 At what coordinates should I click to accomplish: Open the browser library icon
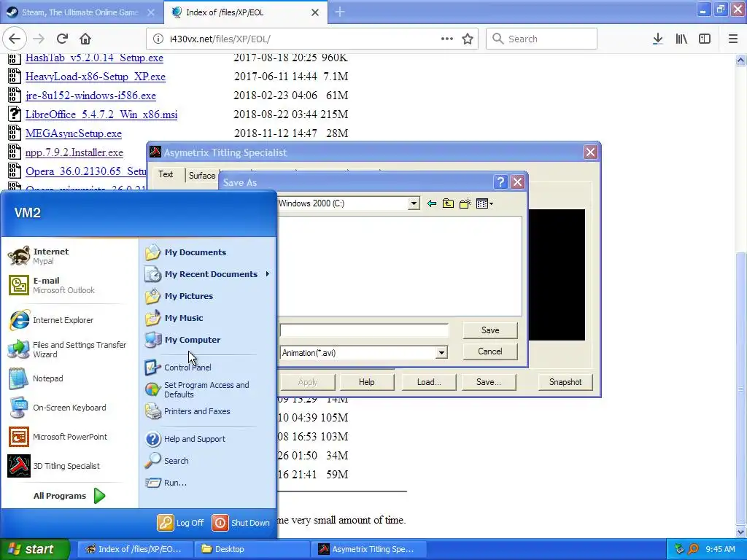(x=681, y=39)
